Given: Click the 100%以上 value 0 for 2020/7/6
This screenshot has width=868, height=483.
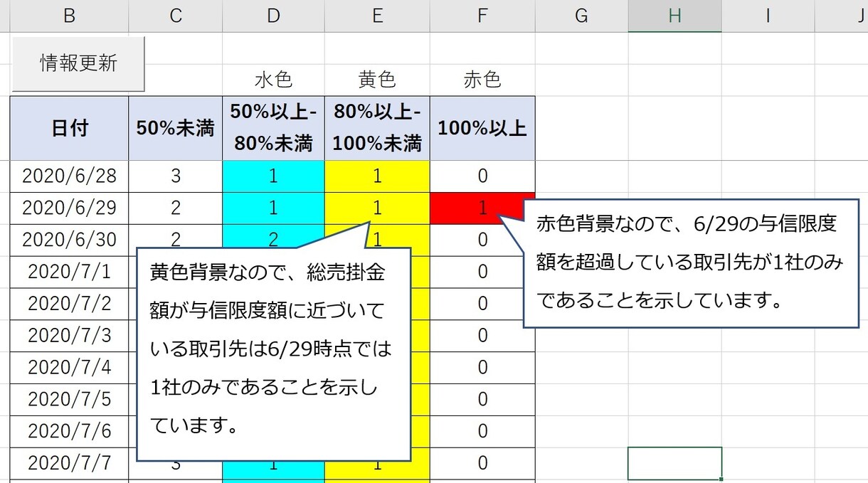Looking at the screenshot, I should (x=482, y=432).
